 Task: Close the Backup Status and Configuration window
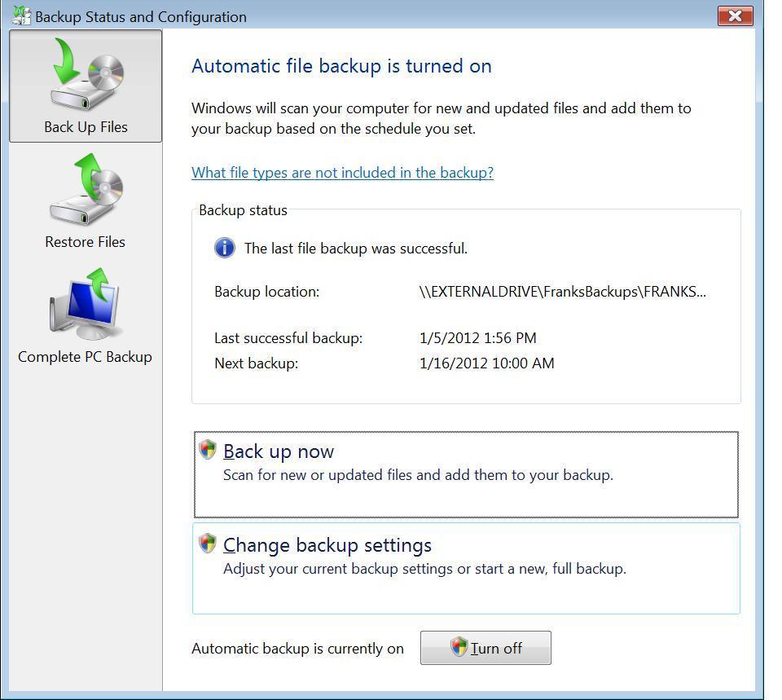tap(735, 16)
